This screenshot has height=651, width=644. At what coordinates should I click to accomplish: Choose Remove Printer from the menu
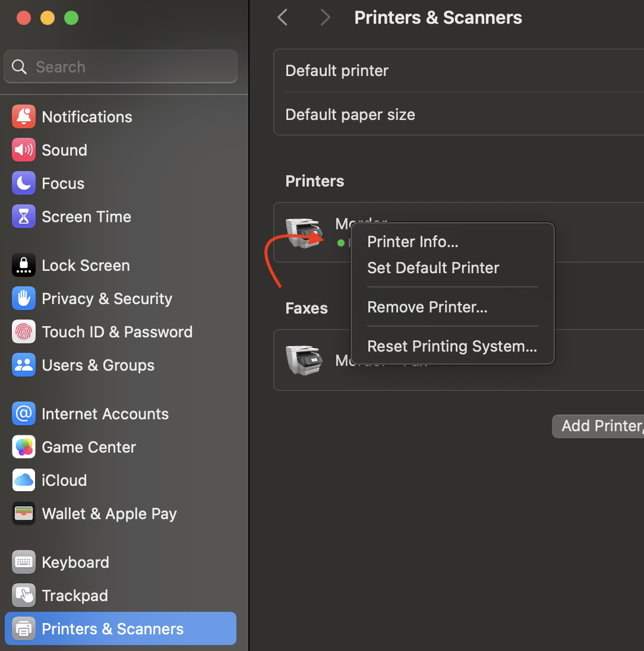click(427, 307)
